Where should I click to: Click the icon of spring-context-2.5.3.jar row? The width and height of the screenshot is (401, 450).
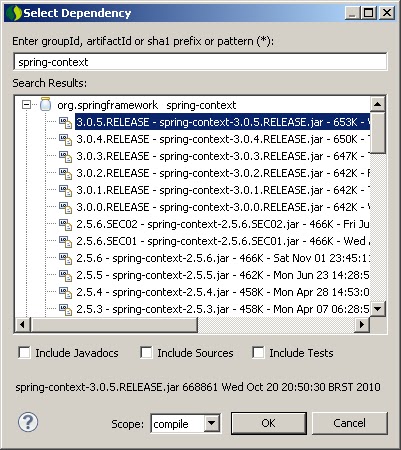point(65,309)
